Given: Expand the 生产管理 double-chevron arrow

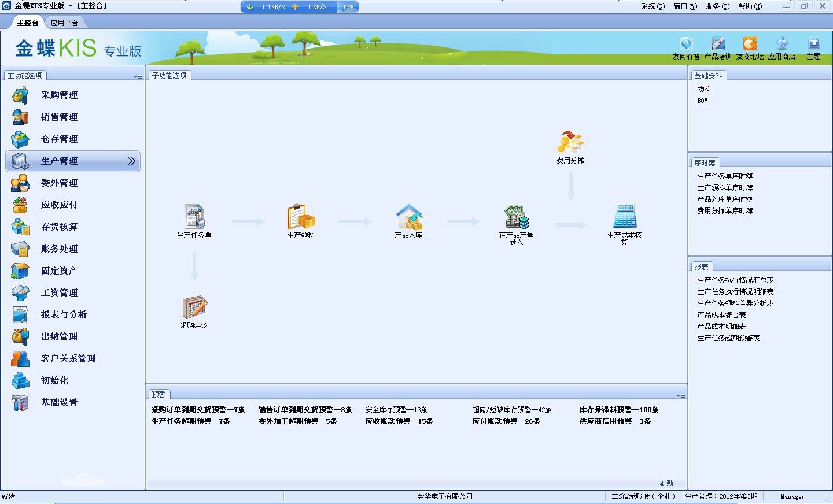Looking at the screenshot, I should (132, 161).
